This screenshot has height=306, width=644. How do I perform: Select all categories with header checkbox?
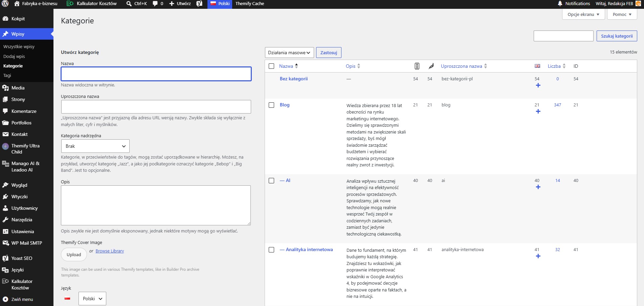tap(271, 66)
